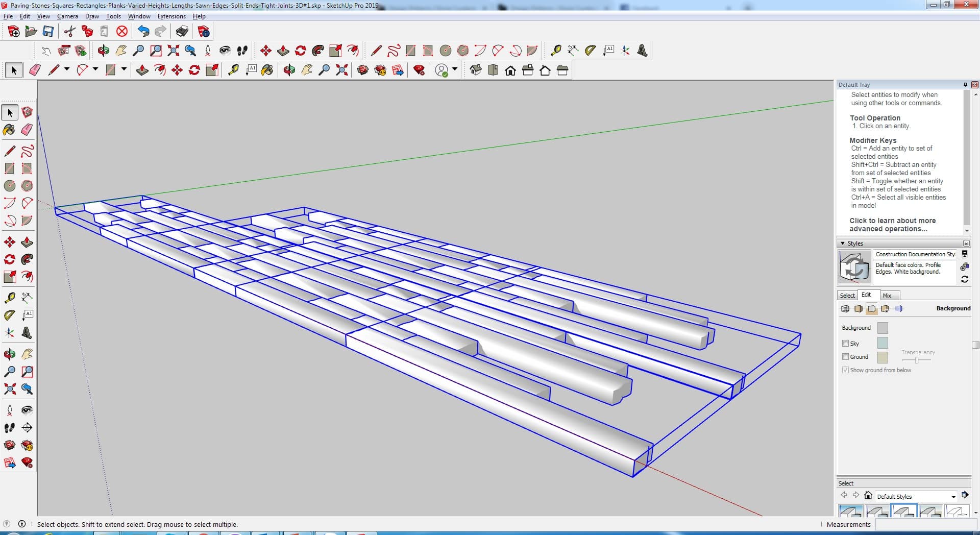Select the Paint Bucket tool
980x535 pixels.
click(x=9, y=130)
